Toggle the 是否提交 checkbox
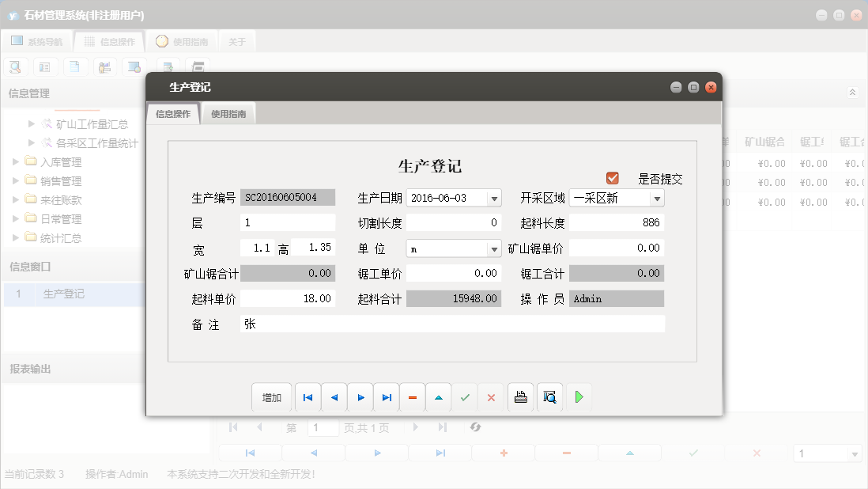Image resolution: width=868 pixels, height=489 pixels. pos(612,178)
